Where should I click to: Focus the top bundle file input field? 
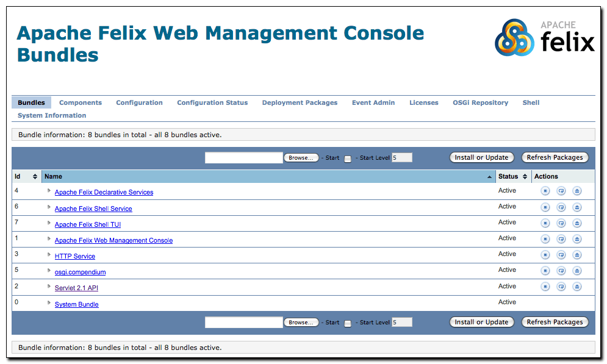point(244,158)
